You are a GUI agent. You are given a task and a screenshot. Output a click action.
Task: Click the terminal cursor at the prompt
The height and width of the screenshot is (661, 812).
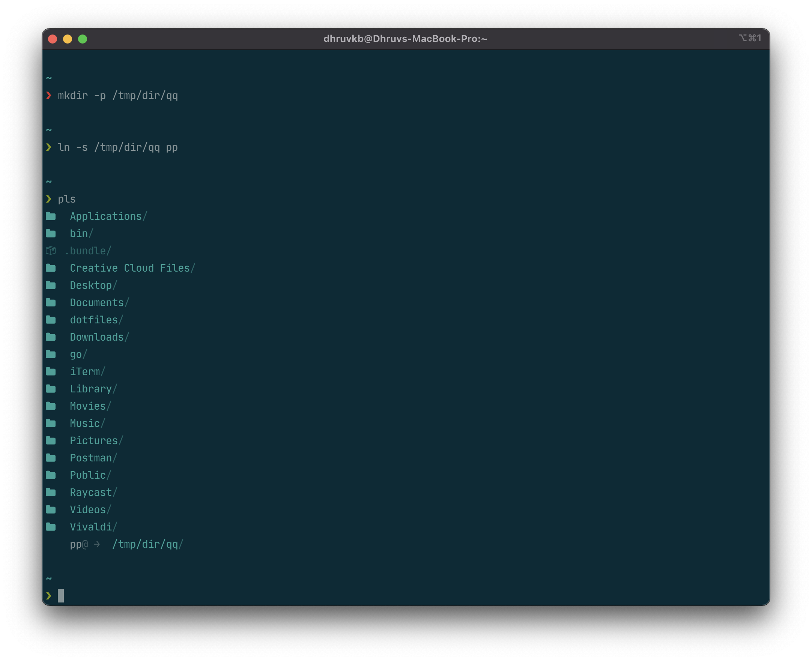(61, 596)
